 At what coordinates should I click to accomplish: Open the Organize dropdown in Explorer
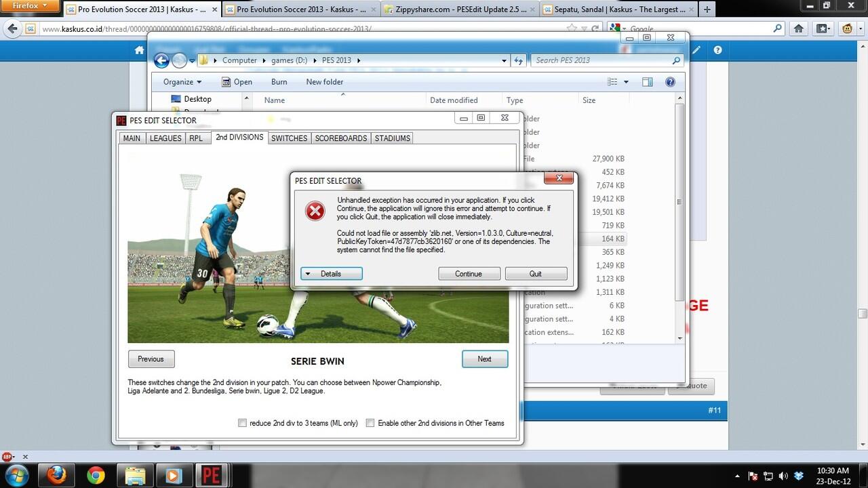(182, 82)
